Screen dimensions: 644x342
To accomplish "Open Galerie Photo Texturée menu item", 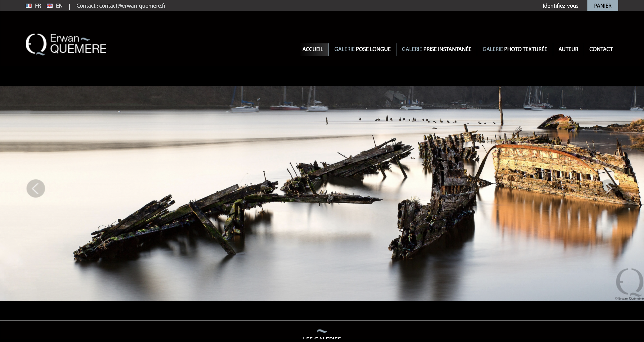I will coord(515,49).
